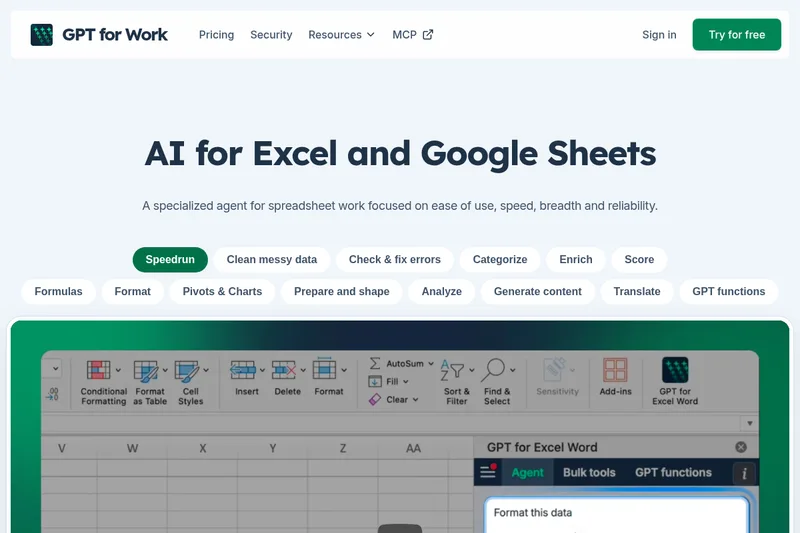Select the Prepare and shape pill

click(x=342, y=292)
